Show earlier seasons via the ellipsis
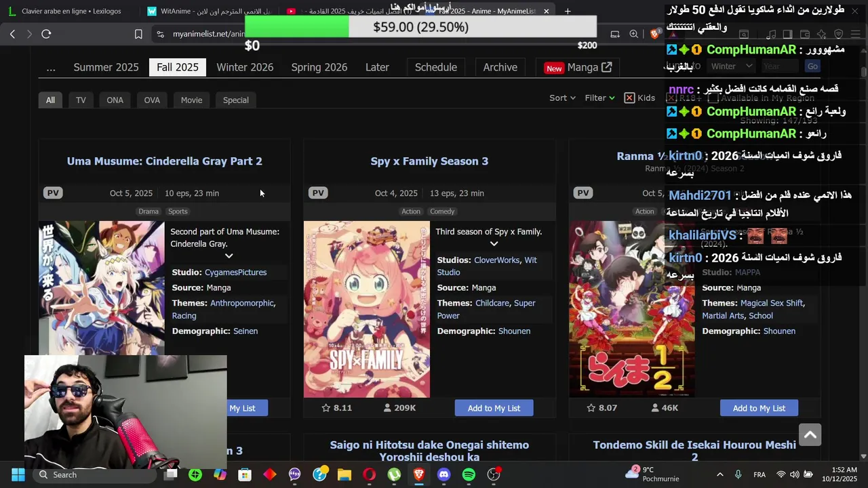This screenshot has height=488, width=868. click(x=51, y=67)
